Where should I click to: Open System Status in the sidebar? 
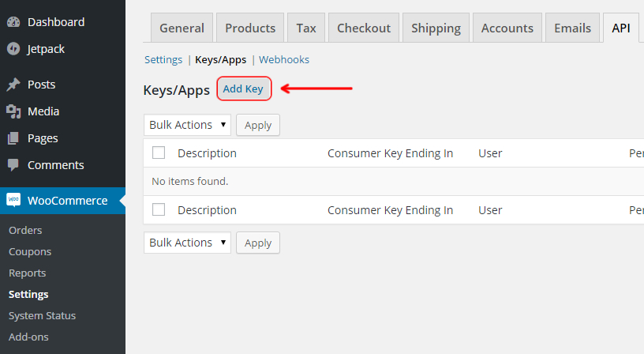(x=43, y=316)
